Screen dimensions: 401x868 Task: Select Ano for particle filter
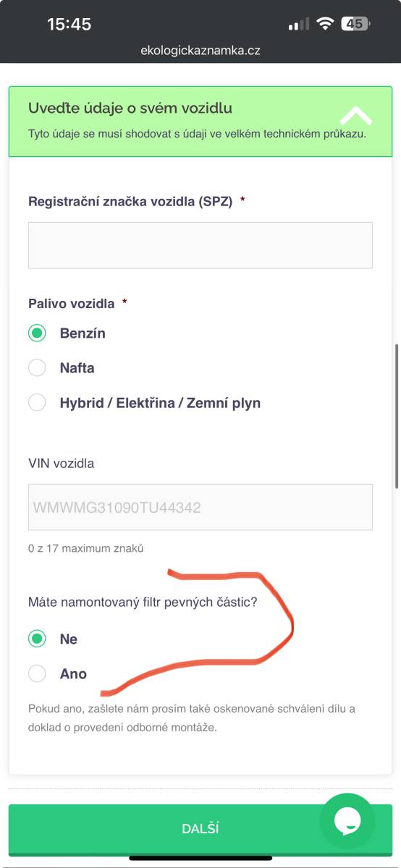(x=37, y=673)
